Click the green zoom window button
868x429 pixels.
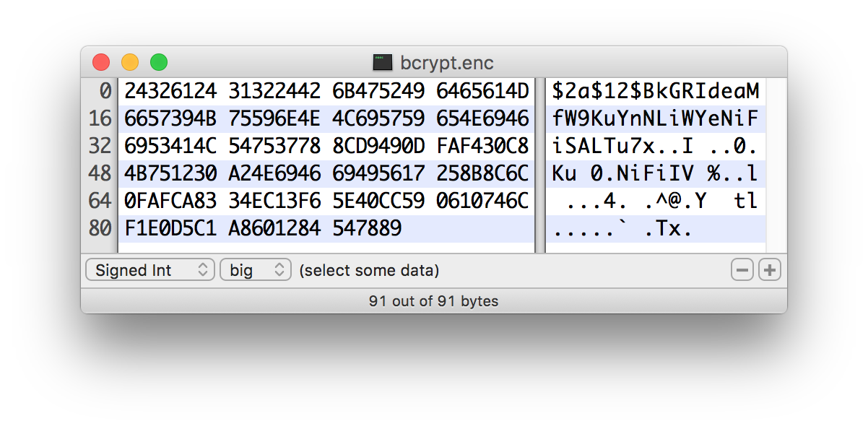[x=159, y=63]
